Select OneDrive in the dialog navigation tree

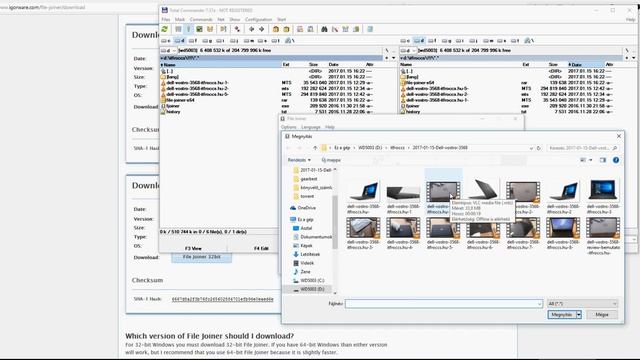307,208
